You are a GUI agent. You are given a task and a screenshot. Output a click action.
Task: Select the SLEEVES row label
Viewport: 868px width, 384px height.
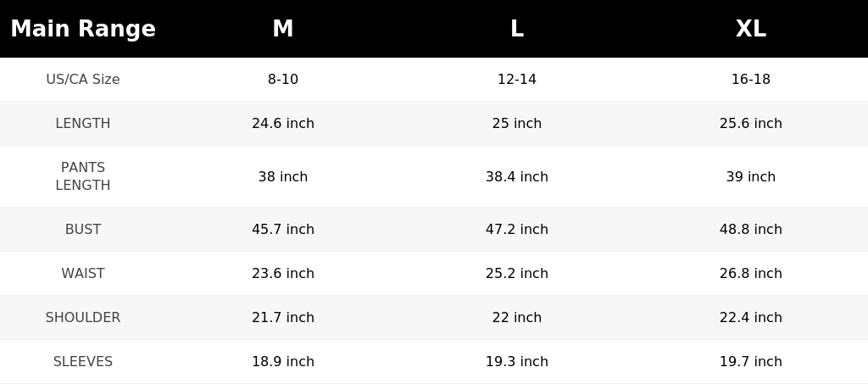(83, 362)
